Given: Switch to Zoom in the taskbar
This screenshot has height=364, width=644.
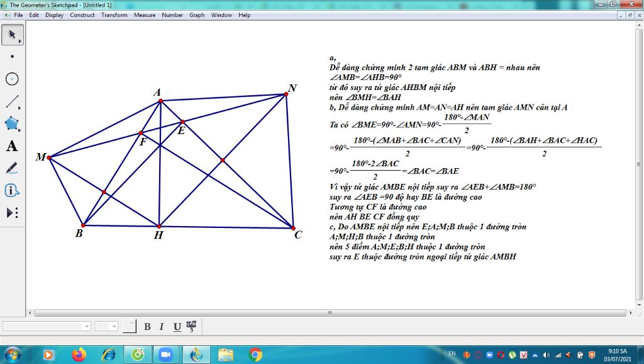Looking at the screenshot, I should [x=166, y=355].
